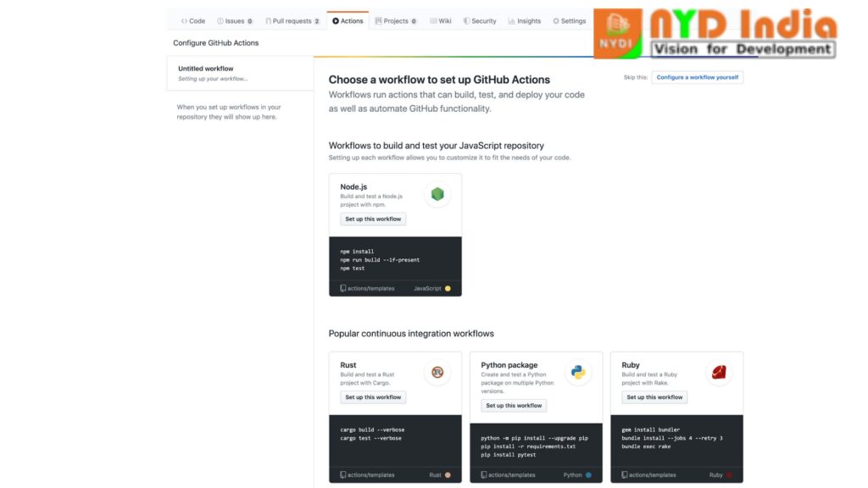Click the pip install code block
868x488 pixels.
[x=536, y=446]
